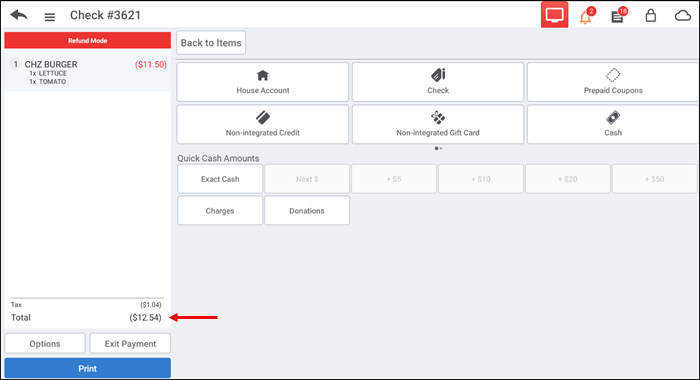Screen dimensions: 700x380
Task: Pick Prepaid Coupons payment option
Action: (613, 82)
